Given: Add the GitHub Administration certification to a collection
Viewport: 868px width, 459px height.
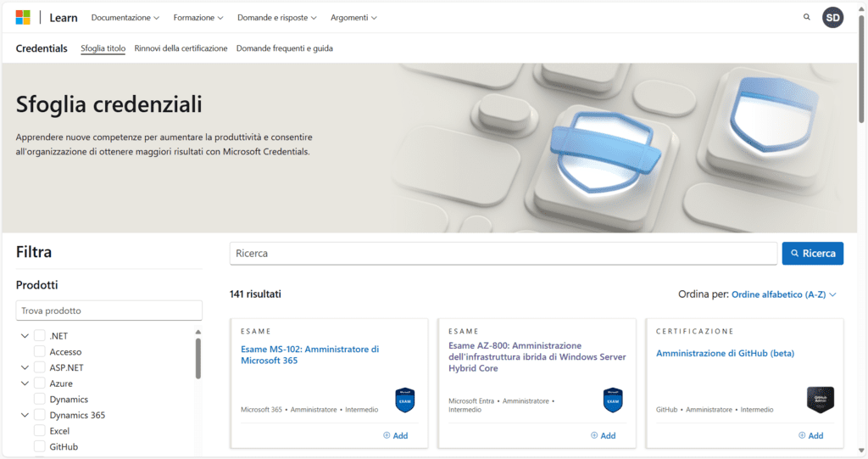Looking at the screenshot, I should 810,436.
